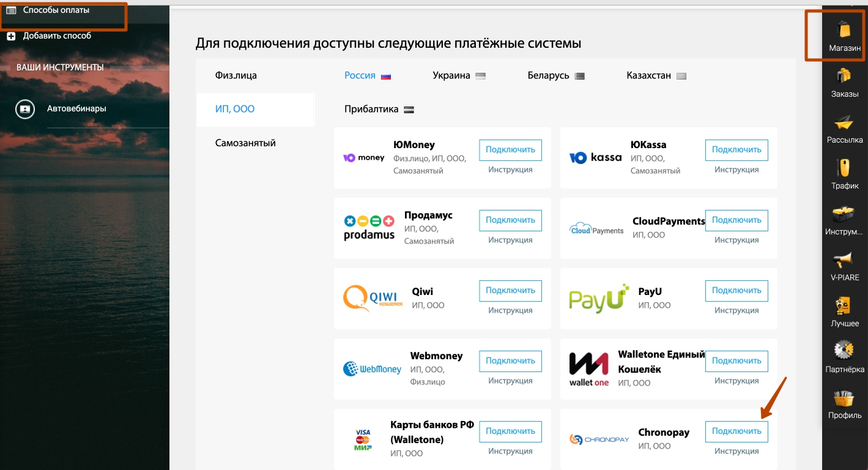Click the Способы оплаты list icon
Screen dimensions: 868x470
11,10
